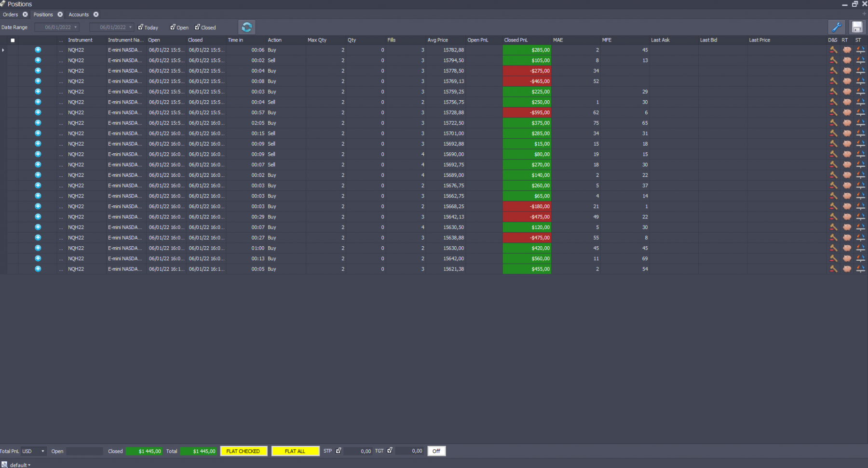Click the RT piggy icon in 15756,75 row
The width and height of the screenshot is (868, 468).
(x=847, y=102)
